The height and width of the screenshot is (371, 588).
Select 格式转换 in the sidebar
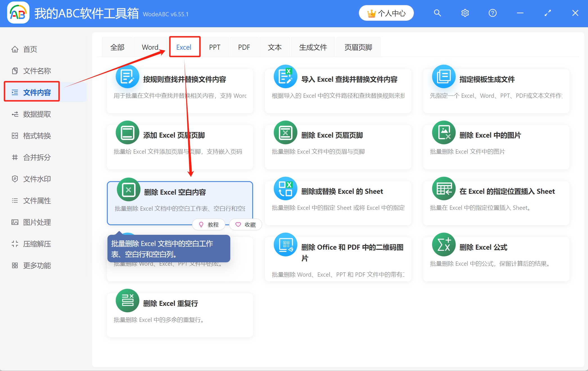(37, 136)
